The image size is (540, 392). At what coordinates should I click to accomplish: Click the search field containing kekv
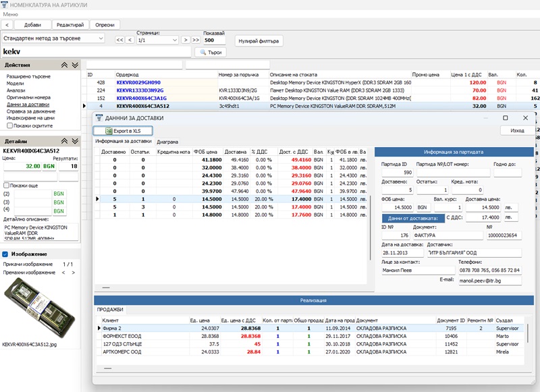[x=97, y=52]
